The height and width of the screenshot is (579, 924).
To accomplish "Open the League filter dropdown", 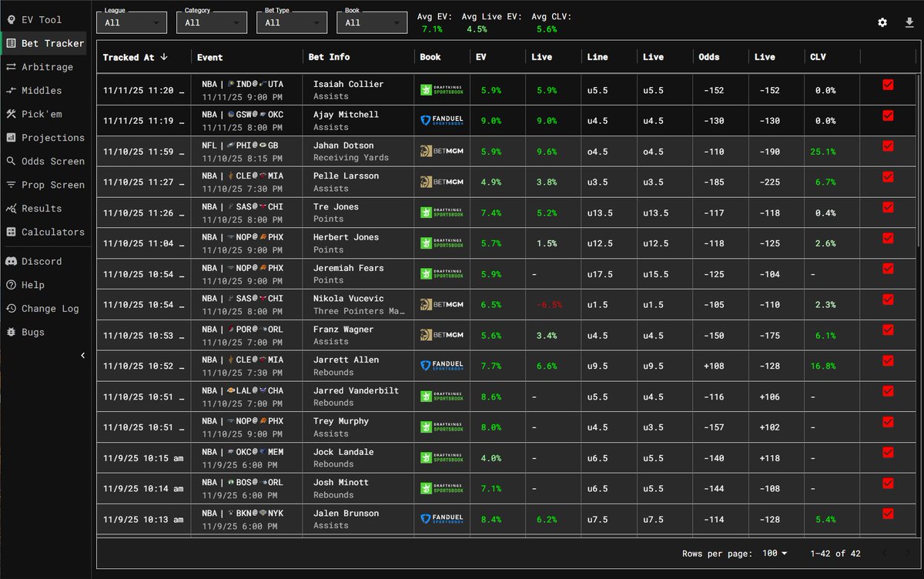I will 131,23.
